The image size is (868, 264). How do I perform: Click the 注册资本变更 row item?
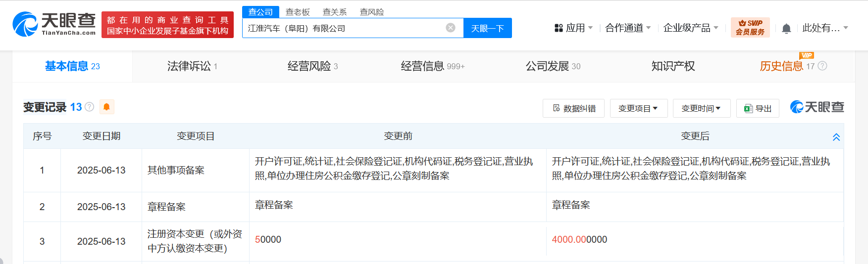pos(195,241)
